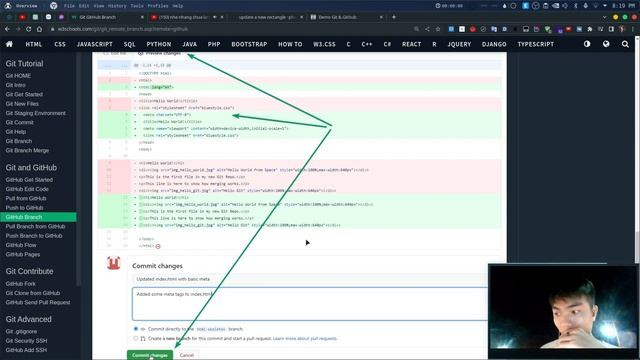Image resolution: width=640 pixels, height=360 pixels.
Task: Switch to the Demo Git & GitHub tab
Action: (x=346, y=17)
